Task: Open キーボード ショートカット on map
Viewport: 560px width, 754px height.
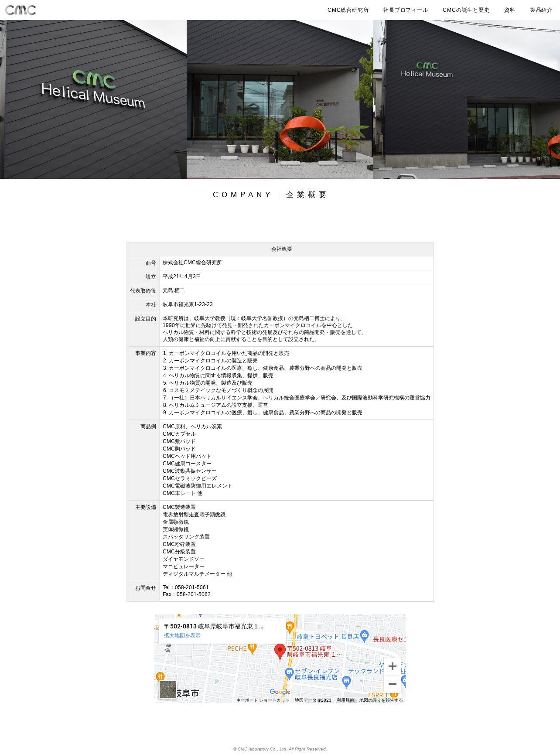Action: pyautogui.click(x=263, y=700)
